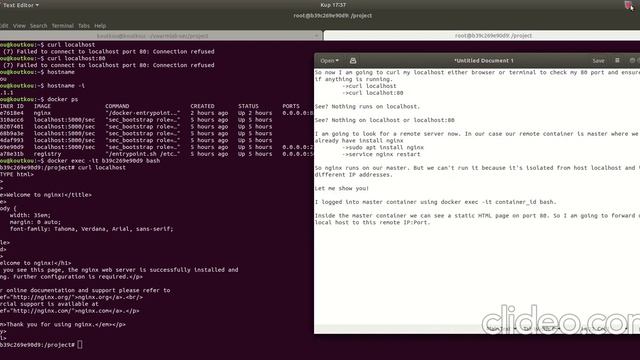
Task: Click the registry image row in docker ps
Action: click(x=157, y=154)
